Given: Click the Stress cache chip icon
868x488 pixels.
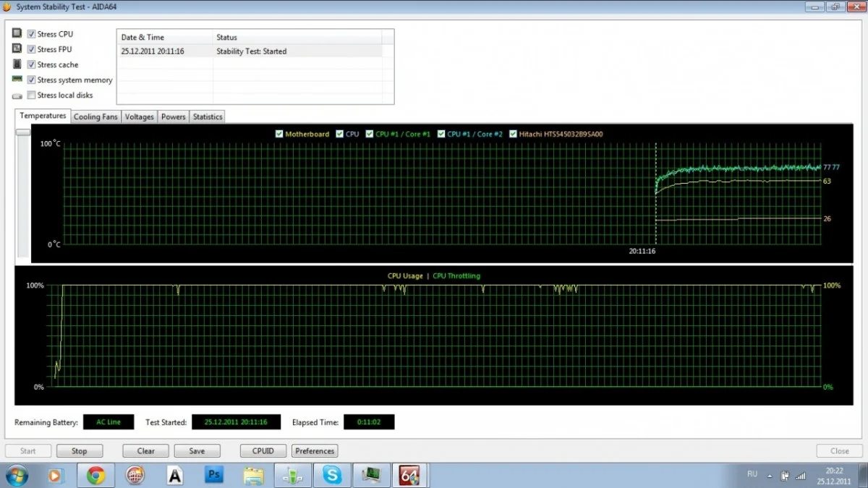Looking at the screenshot, I should coord(17,64).
